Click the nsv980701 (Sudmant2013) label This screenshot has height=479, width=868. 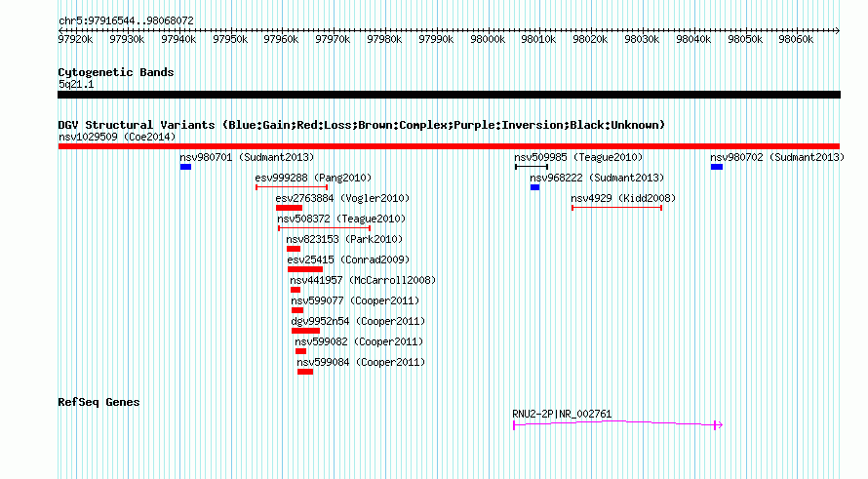[x=247, y=157]
